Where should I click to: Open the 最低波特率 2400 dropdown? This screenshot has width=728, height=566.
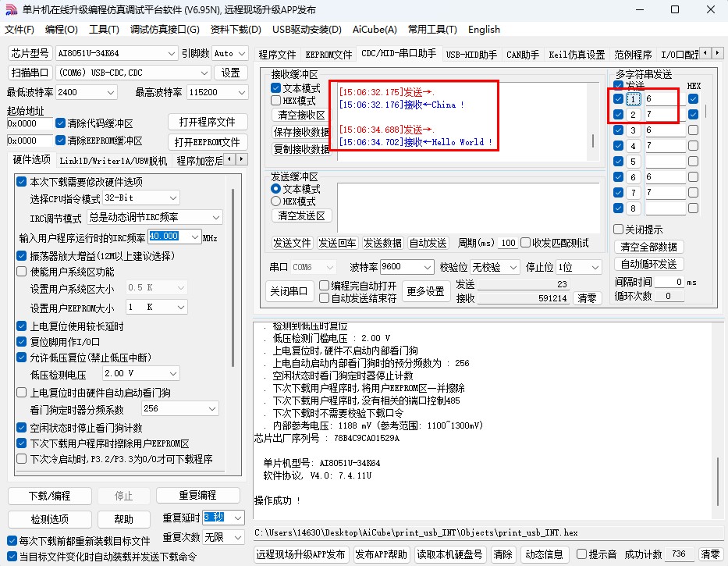click(x=111, y=92)
